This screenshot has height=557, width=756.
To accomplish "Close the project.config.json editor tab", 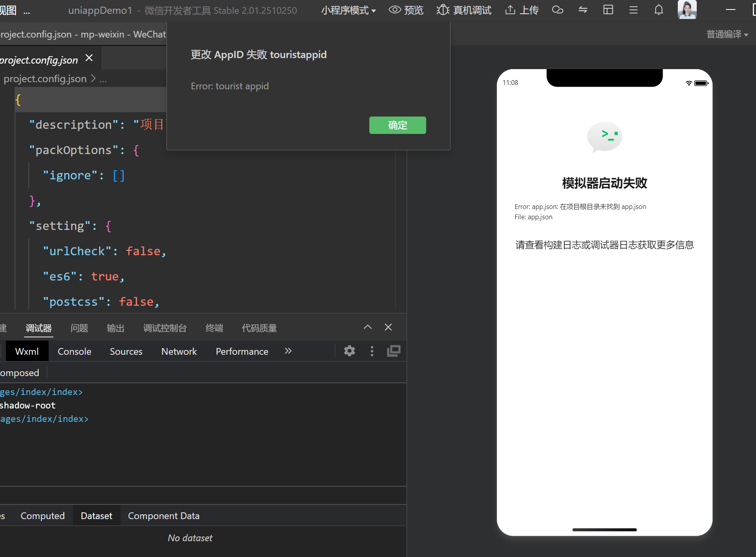I will click(x=89, y=58).
